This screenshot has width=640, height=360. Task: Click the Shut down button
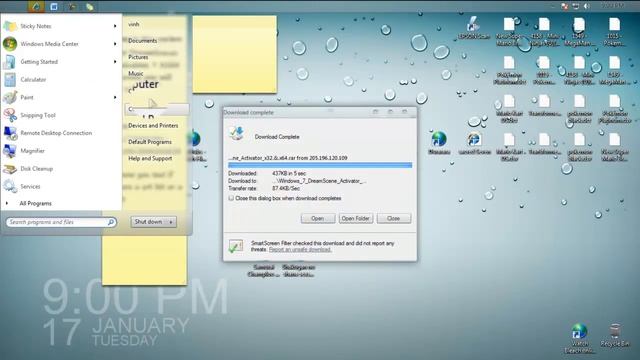(148, 222)
